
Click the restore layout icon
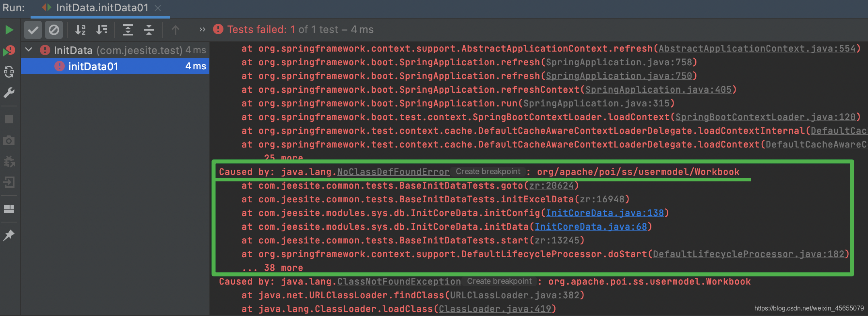(x=9, y=208)
